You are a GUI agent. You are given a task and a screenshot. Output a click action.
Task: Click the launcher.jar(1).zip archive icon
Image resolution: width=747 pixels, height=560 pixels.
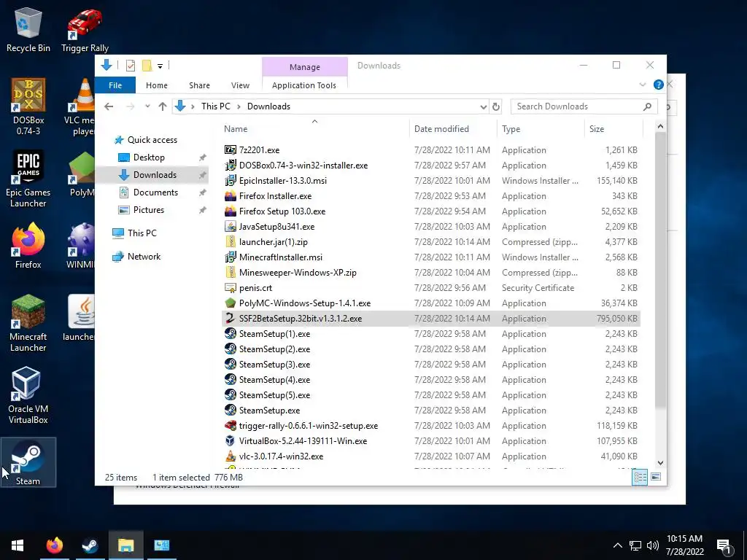[x=230, y=242]
